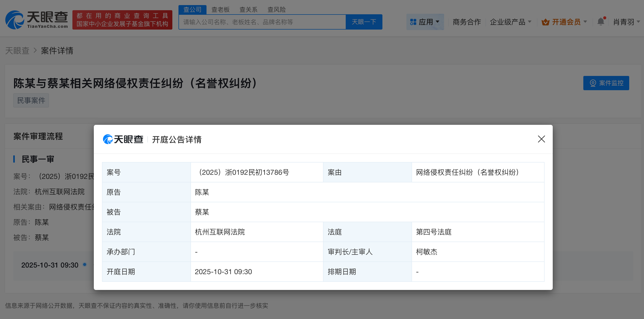Image resolution: width=644 pixels, height=319 pixels.
Task: Click the red notification dot on the bell
Action: (605, 18)
